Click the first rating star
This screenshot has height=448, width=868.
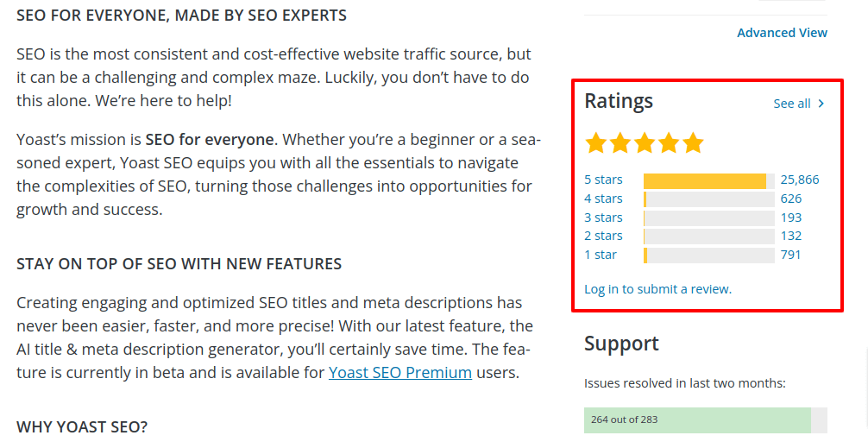point(596,143)
